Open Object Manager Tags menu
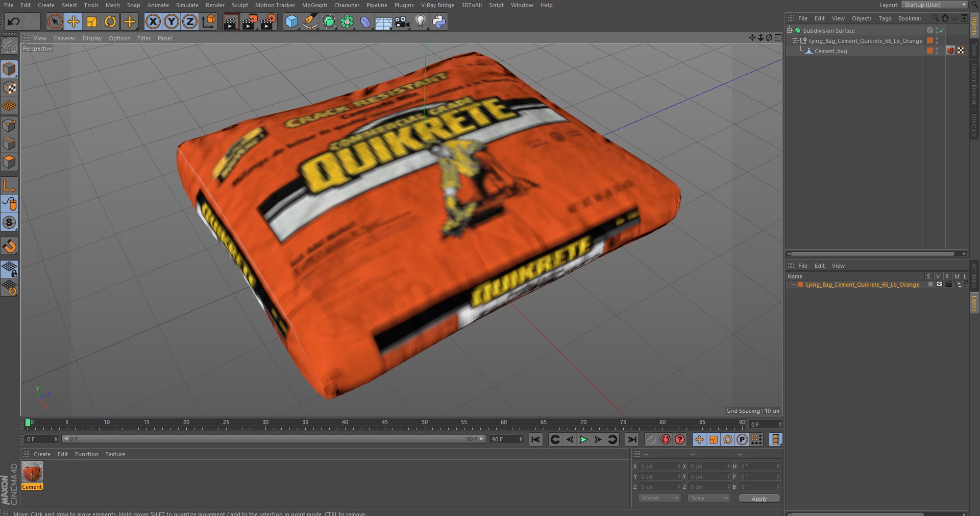The image size is (980, 516). click(885, 18)
